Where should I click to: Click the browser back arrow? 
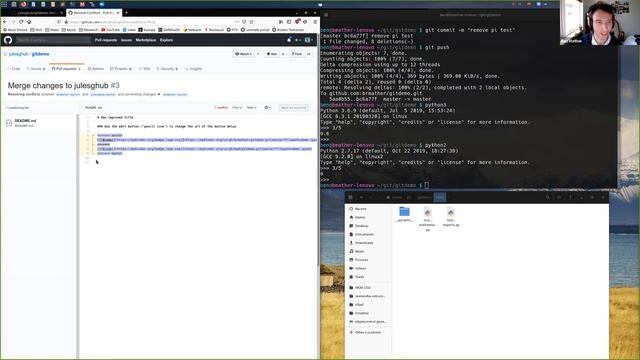(5, 22)
